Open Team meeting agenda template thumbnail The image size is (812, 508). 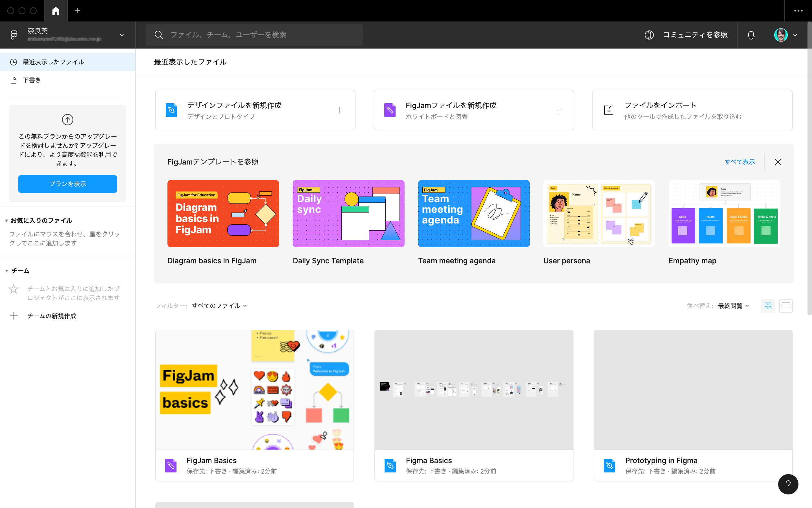[x=474, y=213]
